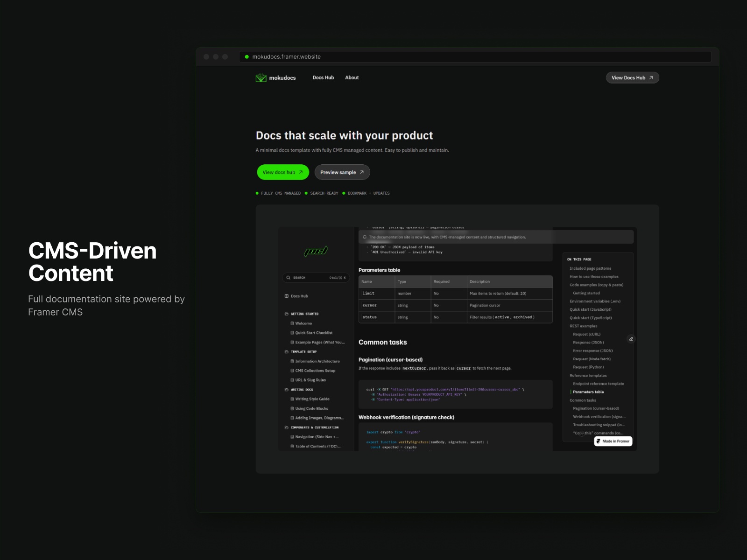
Task: Click the Preview sample button
Action: (x=342, y=172)
